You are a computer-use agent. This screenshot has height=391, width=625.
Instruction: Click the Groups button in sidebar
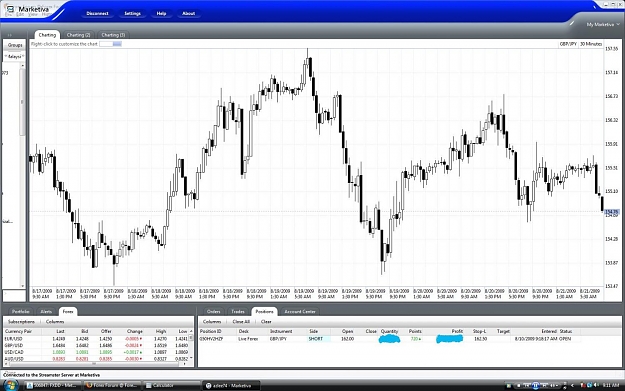tap(15, 45)
